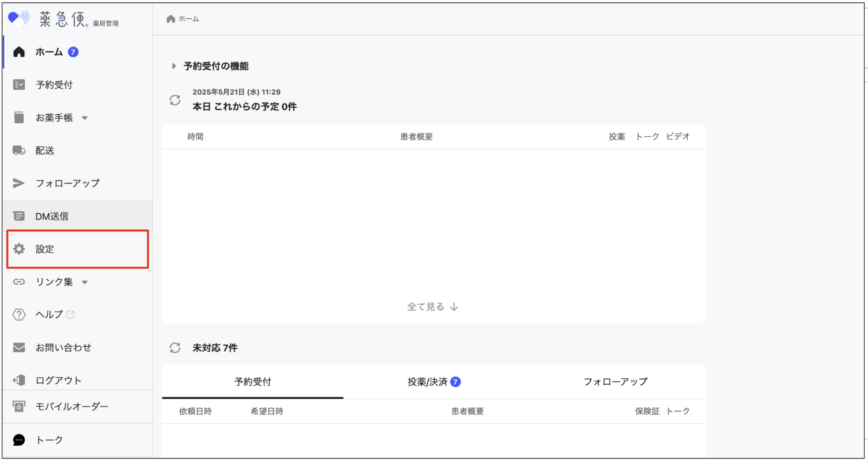Click the notification badge showing 7 next to ホーム
868x463 pixels.
click(73, 52)
